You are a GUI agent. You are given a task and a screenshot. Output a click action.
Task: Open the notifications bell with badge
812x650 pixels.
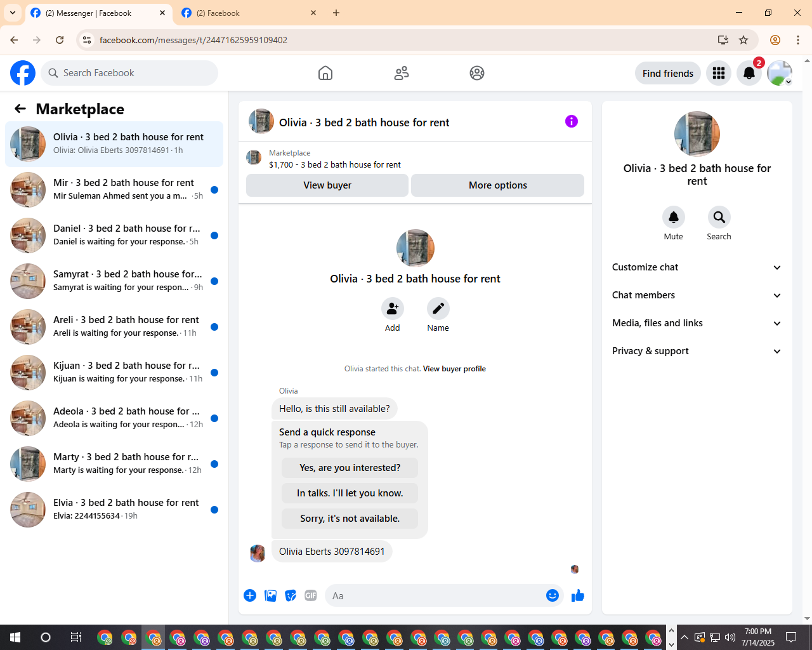pos(749,73)
